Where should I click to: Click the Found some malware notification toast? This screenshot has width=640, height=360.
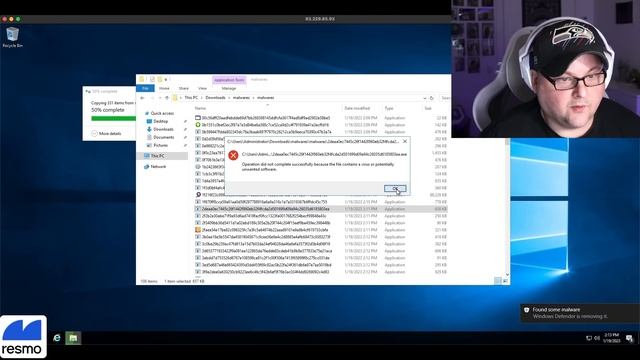coord(580,313)
